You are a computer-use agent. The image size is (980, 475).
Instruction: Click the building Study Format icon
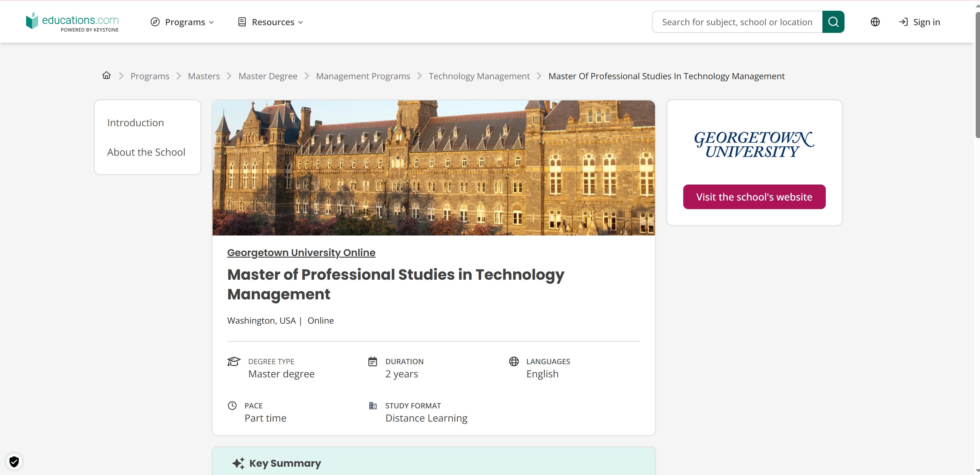coord(373,405)
